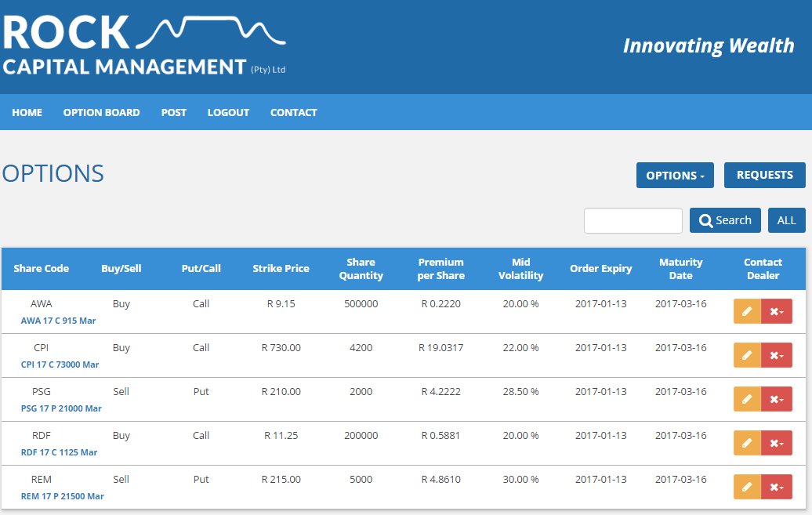
Task: Click the Strike Price column header
Action: pyautogui.click(x=281, y=268)
